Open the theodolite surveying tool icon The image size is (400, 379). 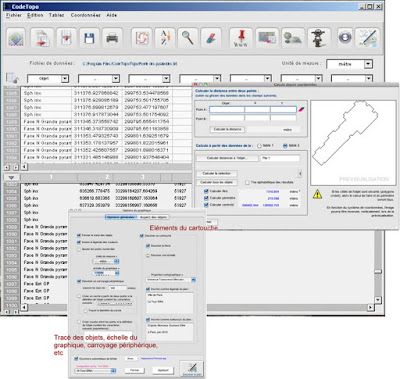click(x=319, y=38)
